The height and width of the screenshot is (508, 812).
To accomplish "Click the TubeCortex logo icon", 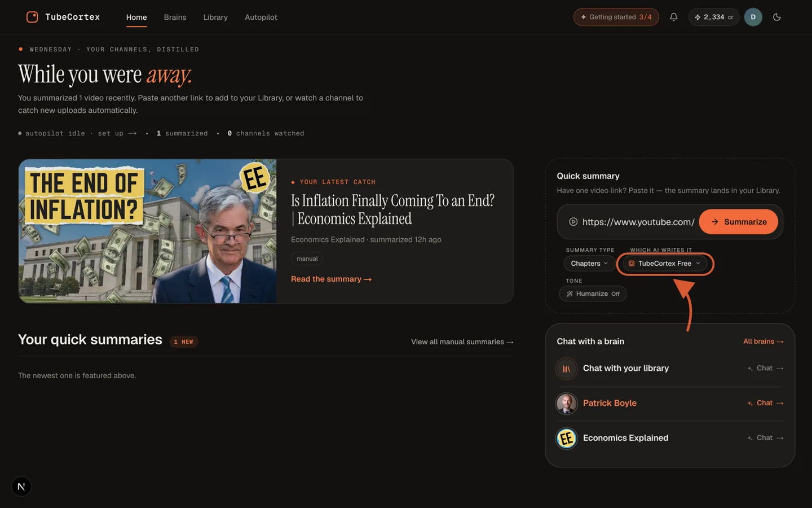I will 32,17.
